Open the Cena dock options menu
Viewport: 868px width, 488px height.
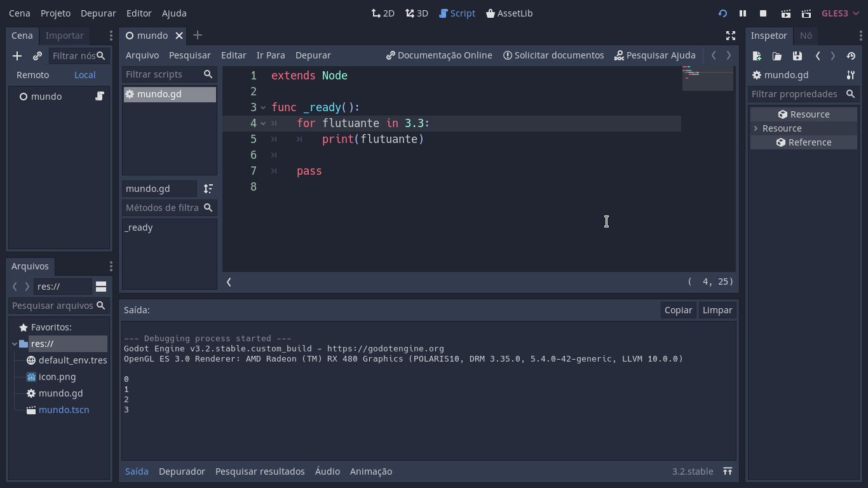tap(111, 36)
